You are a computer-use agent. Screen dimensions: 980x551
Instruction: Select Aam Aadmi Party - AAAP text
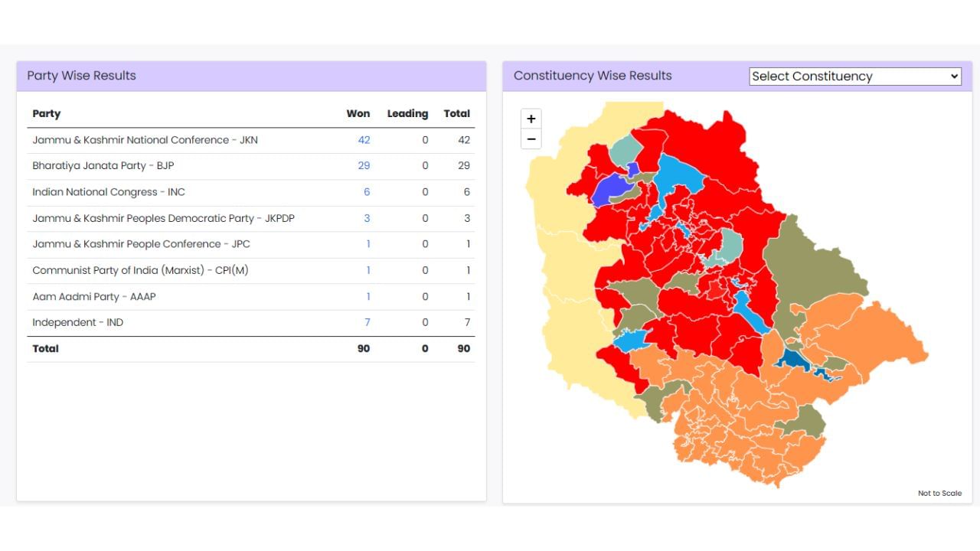click(x=93, y=296)
